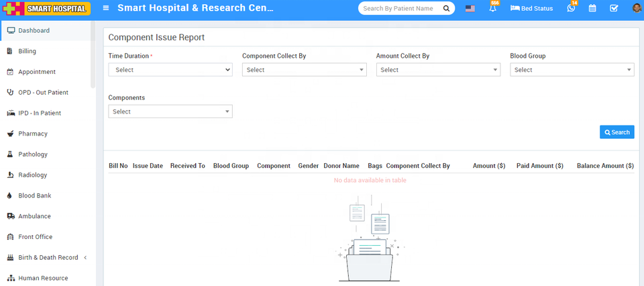Click Radiology microscope icon in sidebar
The width and height of the screenshot is (644, 286).
coord(10,175)
